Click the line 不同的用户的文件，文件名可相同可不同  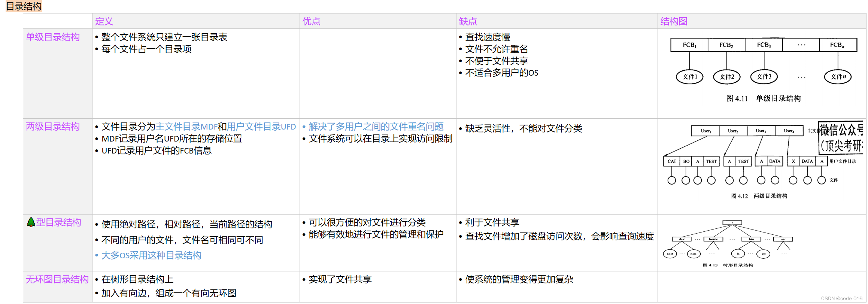point(182,240)
